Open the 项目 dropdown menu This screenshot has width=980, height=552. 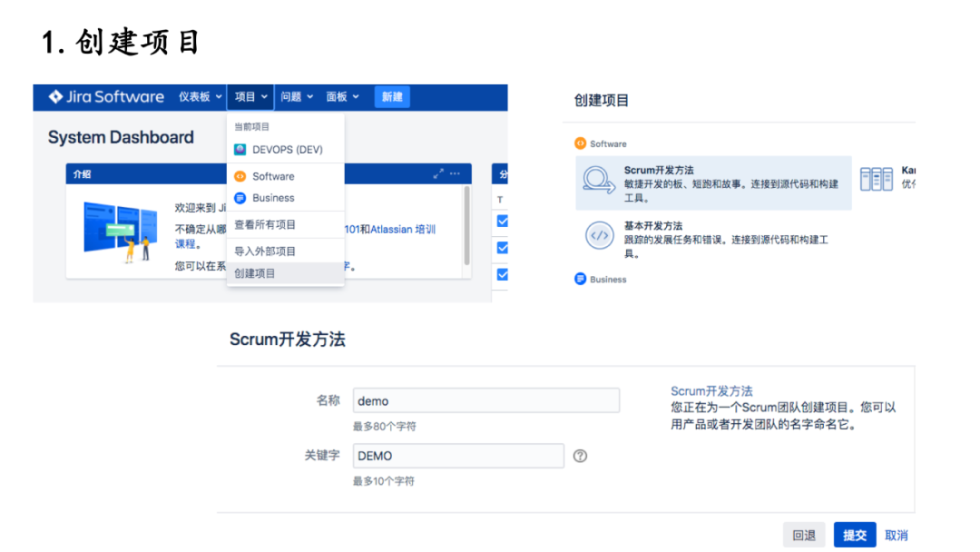tap(250, 97)
